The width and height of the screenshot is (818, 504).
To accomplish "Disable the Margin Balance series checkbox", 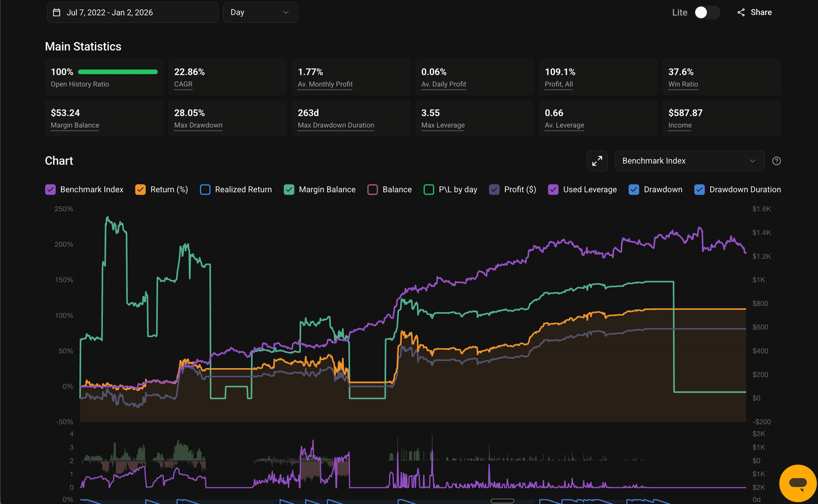I will (x=289, y=189).
